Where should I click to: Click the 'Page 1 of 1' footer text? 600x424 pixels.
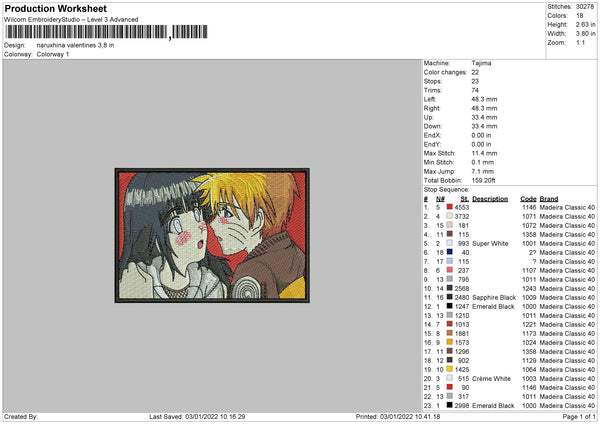pyautogui.click(x=579, y=416)
